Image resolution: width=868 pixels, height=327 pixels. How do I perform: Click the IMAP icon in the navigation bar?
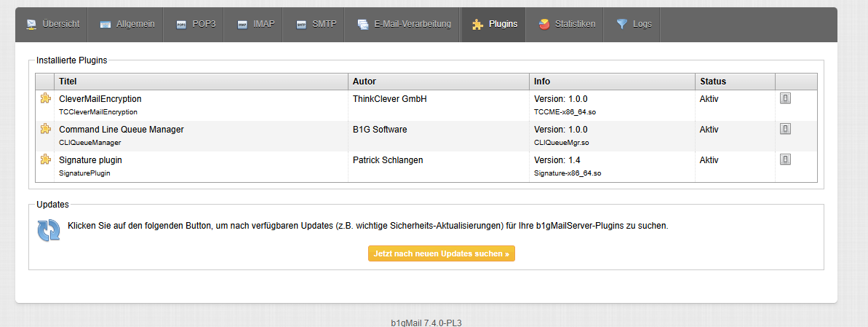point(242,25)
